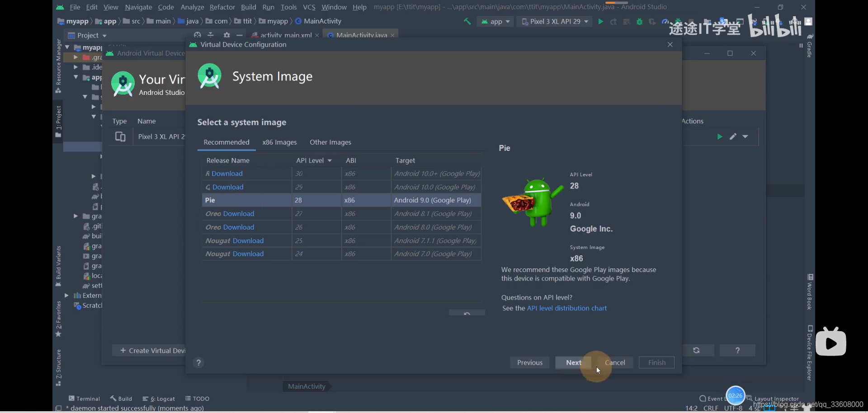Open Project panel gear settings
Image resolution: width=868 pixels, height=413 pixels.
(227, 35)
